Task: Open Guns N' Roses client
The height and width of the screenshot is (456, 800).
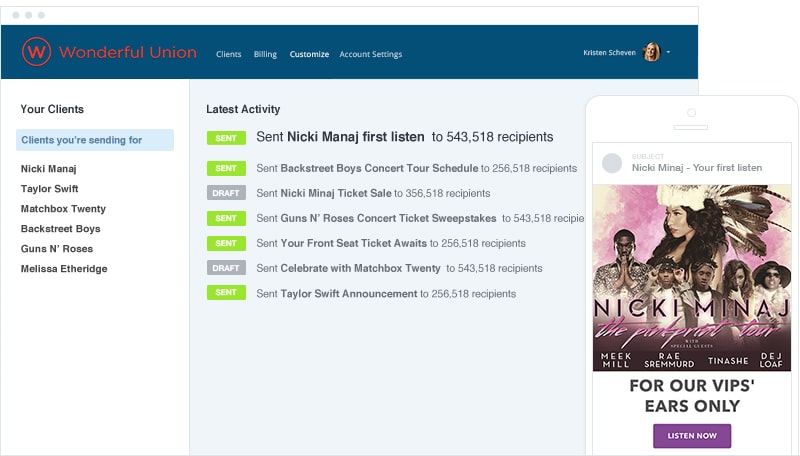Action: point(56,249)
